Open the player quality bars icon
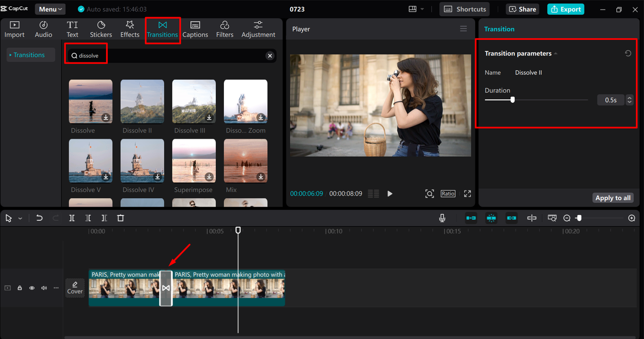 [x=373, y=194]
